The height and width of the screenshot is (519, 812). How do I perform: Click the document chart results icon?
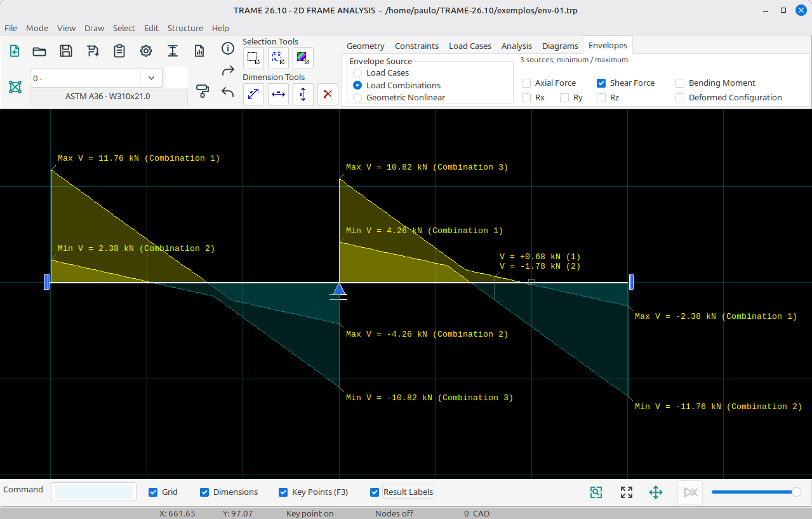pos(199,51)
